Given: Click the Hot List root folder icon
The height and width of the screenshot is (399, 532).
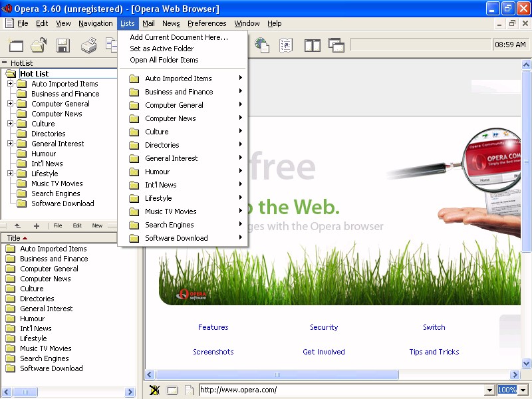Looking at the screenshot, I should (x=11, y=74).
